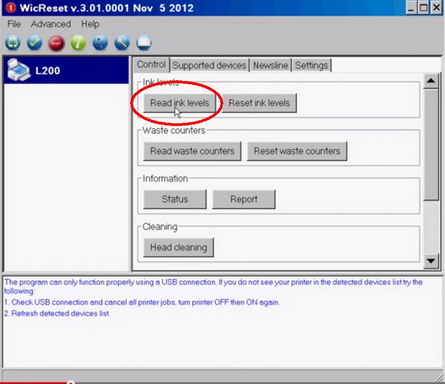This screenshot has height=384, width=445.
Task: Minimize the WicReset window
Action: tap(411, 7)
